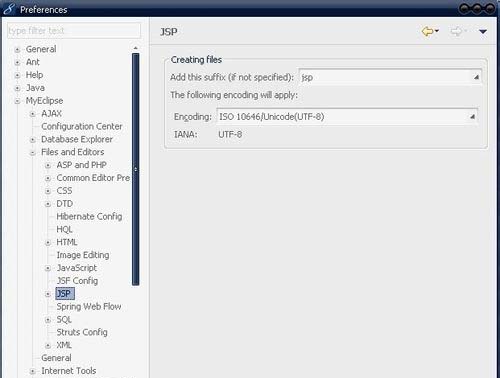Select the DTD tree item

coord(64,203)
